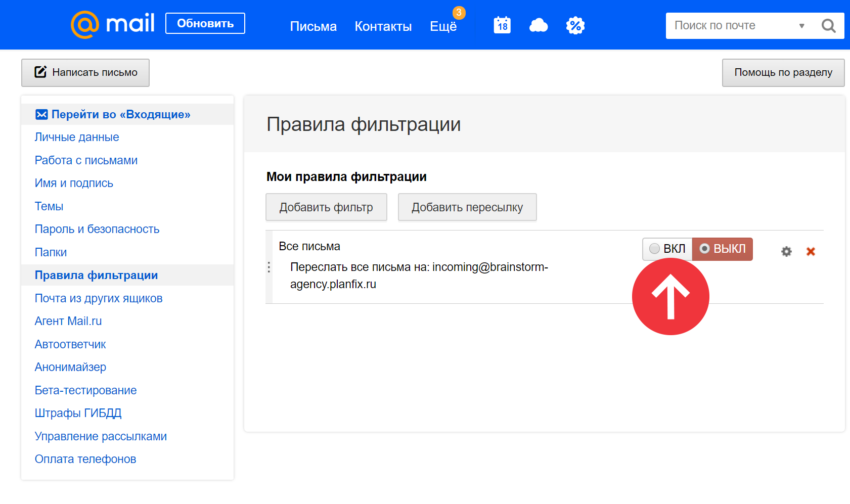Open Темы settings
Image resolution: width=850 pixels, height=504 pixels.
click(49, 206)
